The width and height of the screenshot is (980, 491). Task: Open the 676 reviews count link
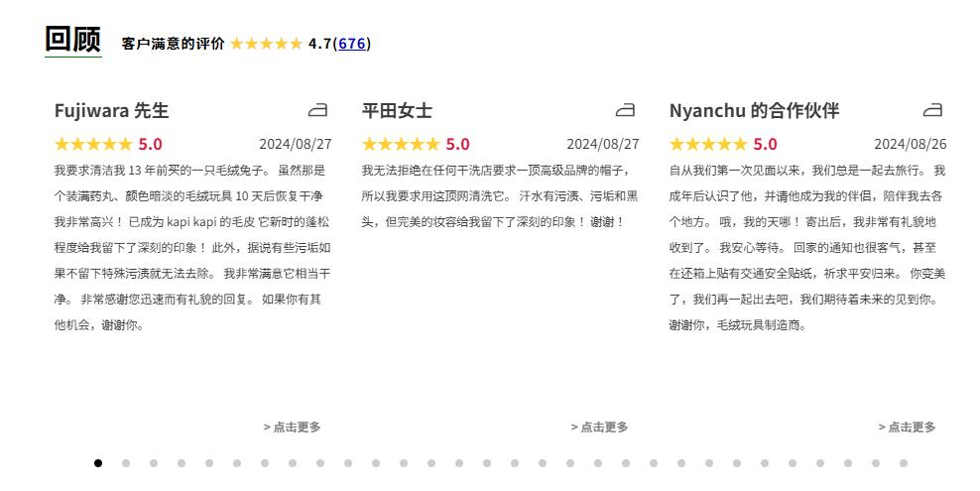pyautogui.click(x=352, y=44)
